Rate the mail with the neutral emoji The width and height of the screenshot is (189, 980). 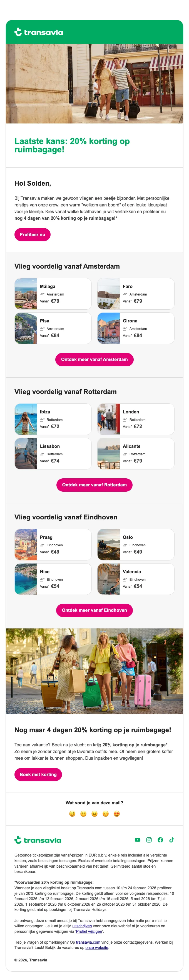(94, 814)
